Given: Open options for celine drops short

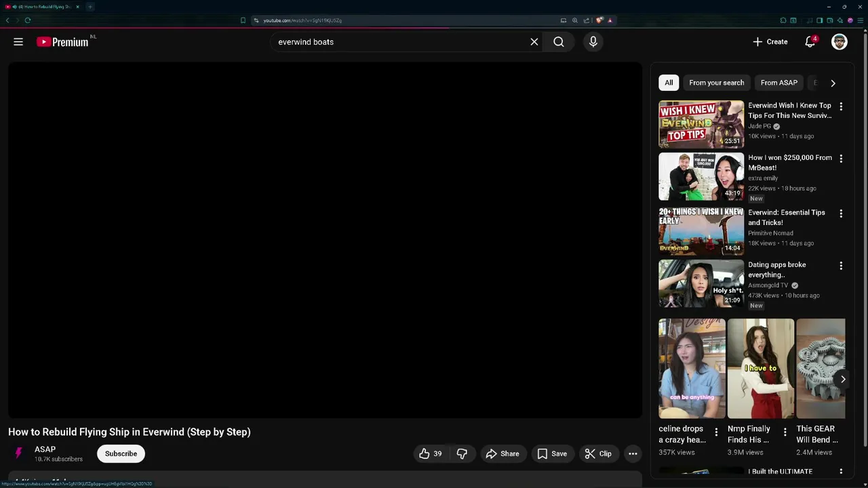Looking at the screenshot, I should pos(716,432).
